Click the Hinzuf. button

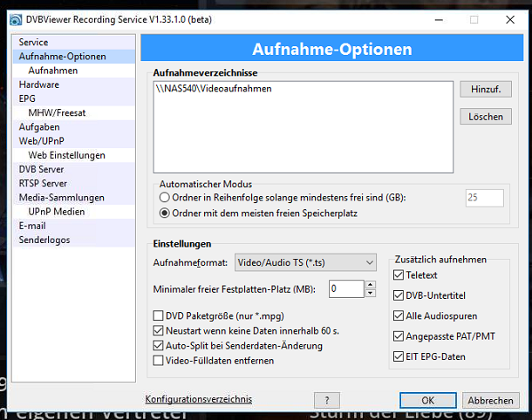click(x=486, y=89)
